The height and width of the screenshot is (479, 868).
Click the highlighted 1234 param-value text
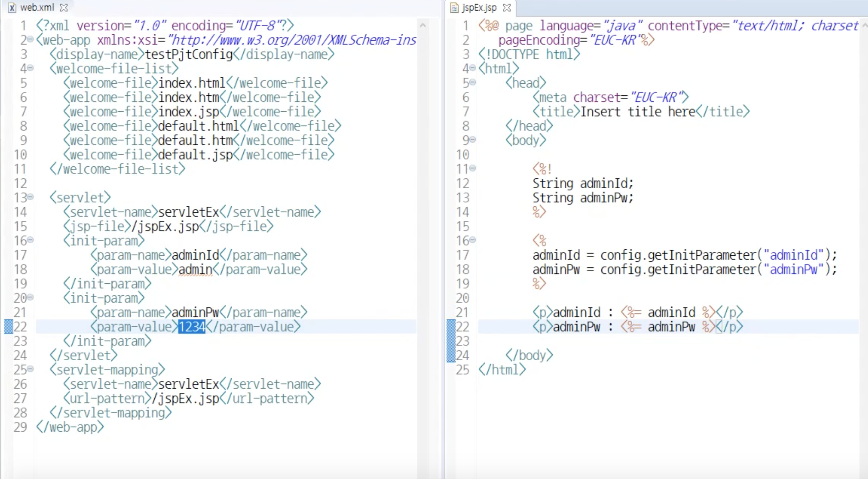192,327
